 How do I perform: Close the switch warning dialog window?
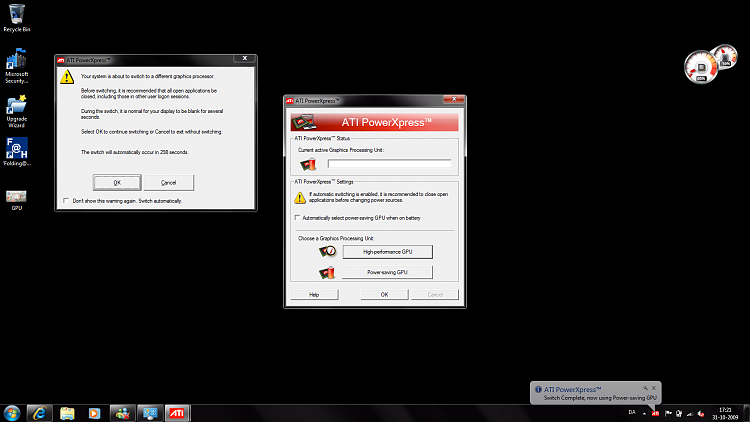click(x=245, y=58)
